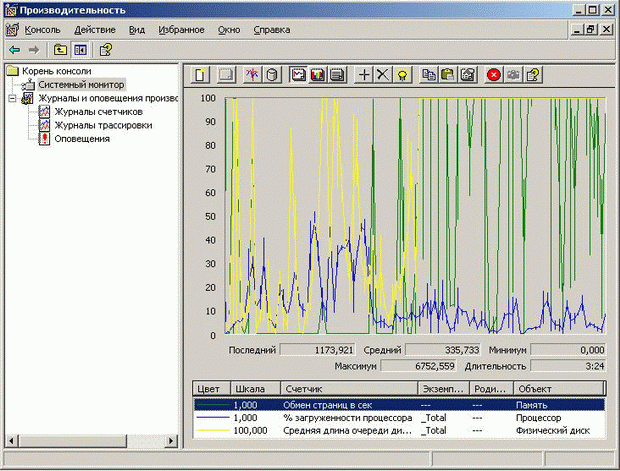Toggle the graph view icon
The height and width of the screenshot is (471, 620).
(298, 74)
